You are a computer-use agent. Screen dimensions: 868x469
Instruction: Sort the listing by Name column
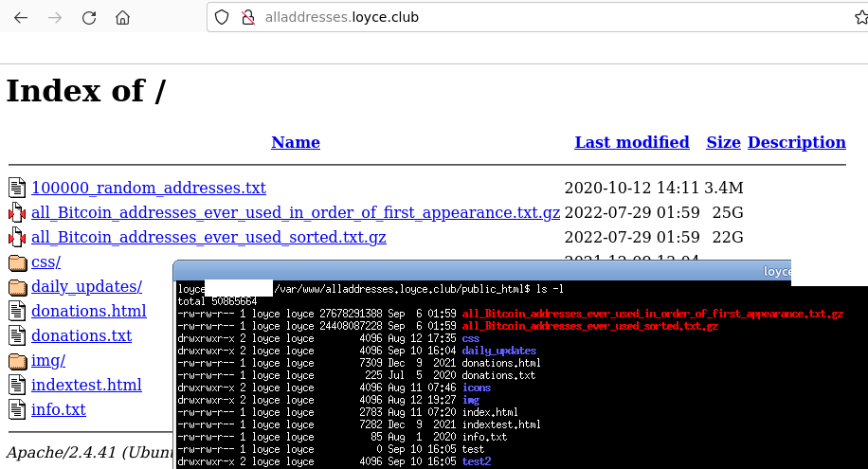point(296,142)
